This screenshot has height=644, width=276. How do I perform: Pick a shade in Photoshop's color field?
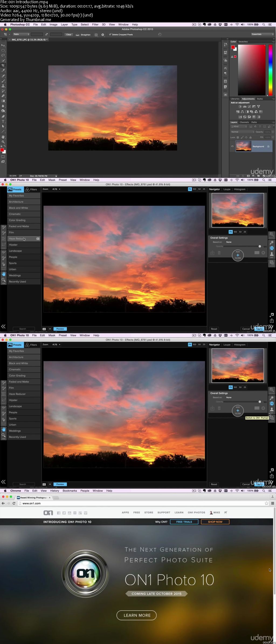[x=252, y=70]
